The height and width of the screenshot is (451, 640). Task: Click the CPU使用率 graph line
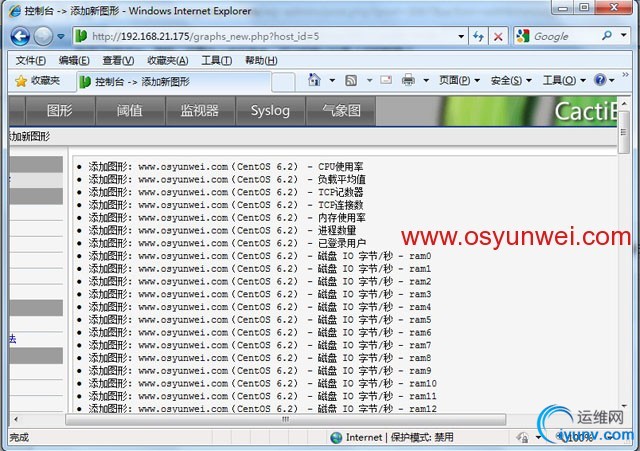tap(225, 167)
